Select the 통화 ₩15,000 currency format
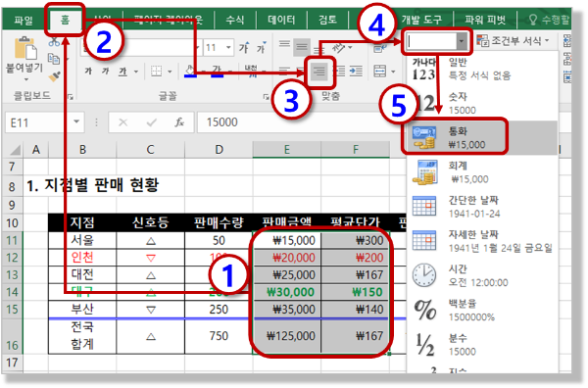The height and width of the screenshot is (388, 588). pos(482,137)
